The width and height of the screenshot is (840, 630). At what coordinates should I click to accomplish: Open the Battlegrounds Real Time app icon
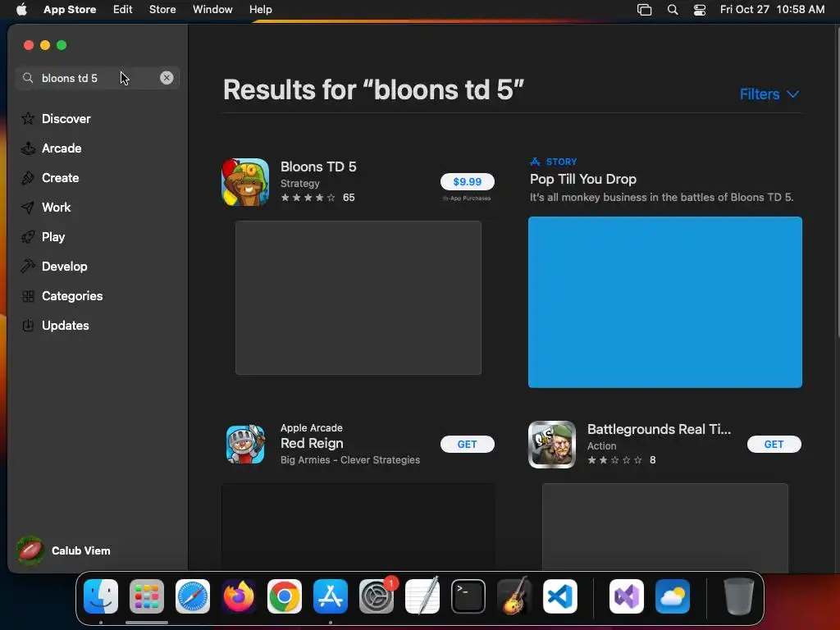[552, 444]
